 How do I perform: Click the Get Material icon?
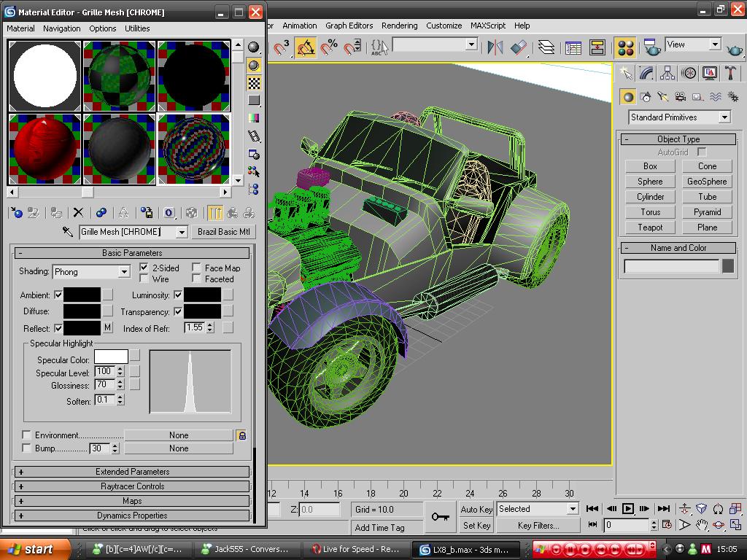pyautogui.click(x=17, y=212)
